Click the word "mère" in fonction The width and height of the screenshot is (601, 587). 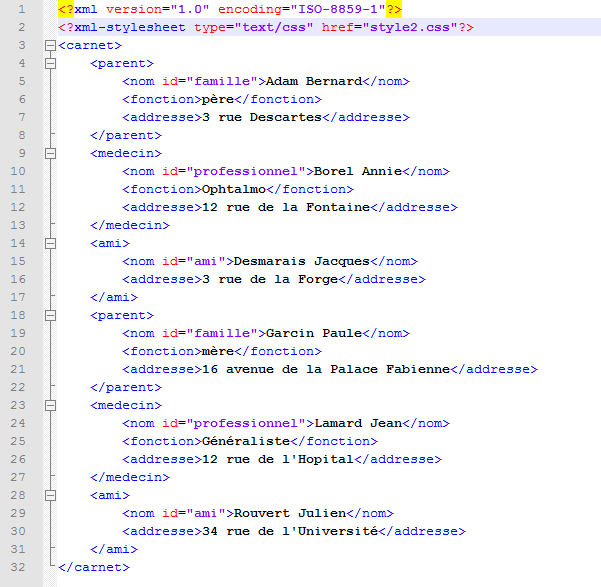[x=218, y=351]
